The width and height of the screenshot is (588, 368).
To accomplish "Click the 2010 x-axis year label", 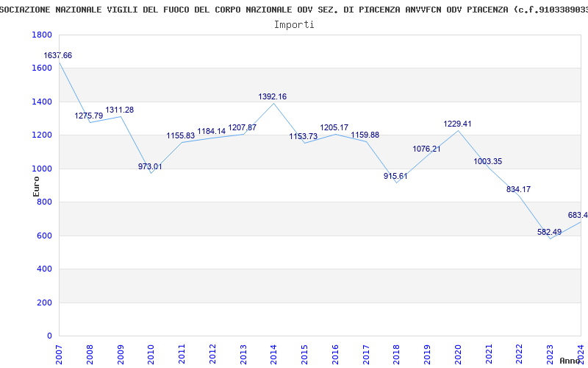I will click(x=151, y=355).
